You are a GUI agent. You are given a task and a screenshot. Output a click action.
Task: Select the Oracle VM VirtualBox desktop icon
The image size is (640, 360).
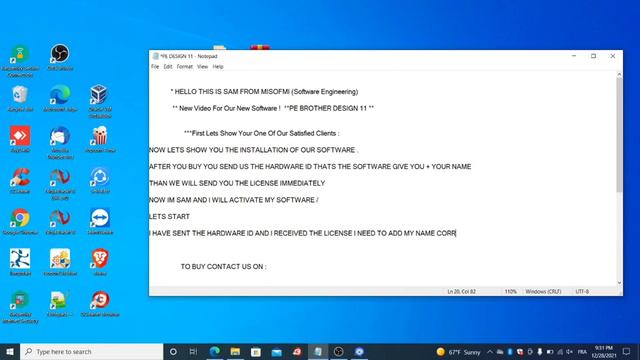(x=100, y=101)
